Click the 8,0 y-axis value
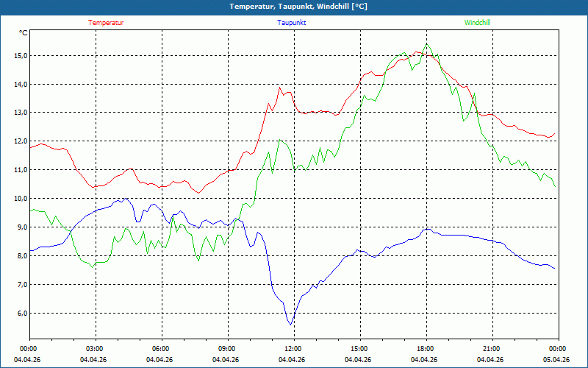The width and height of the screenshot is (588, 368). (x=22, y=255)
